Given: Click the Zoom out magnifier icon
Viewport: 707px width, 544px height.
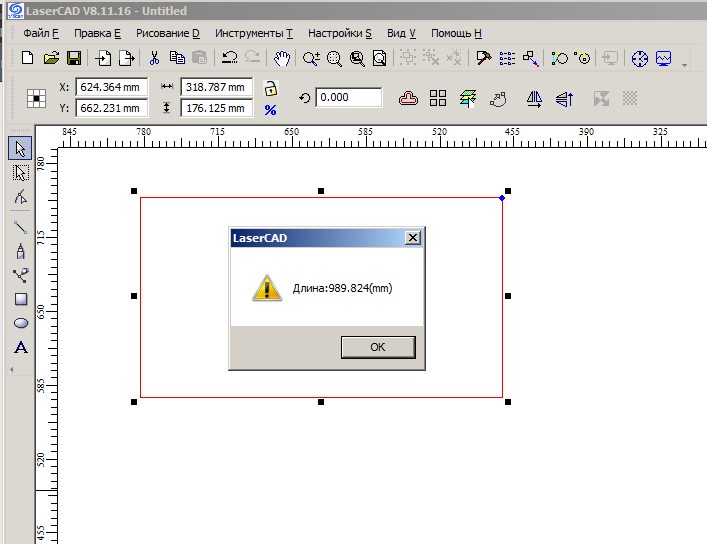Looking at the screenshot, I should pos(334,59).
